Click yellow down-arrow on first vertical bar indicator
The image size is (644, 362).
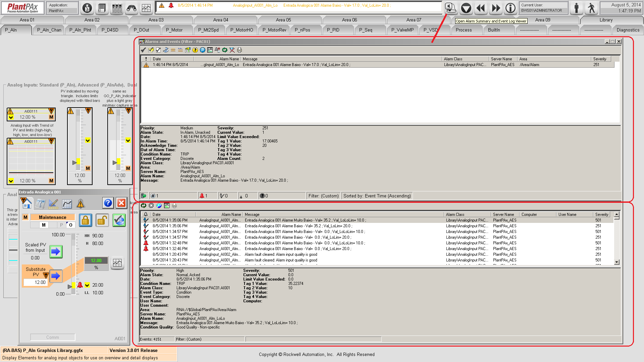88,140
